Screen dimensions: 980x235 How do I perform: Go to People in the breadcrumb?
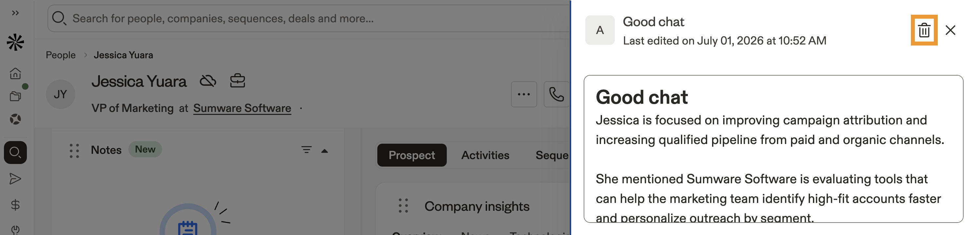(61, 55)
